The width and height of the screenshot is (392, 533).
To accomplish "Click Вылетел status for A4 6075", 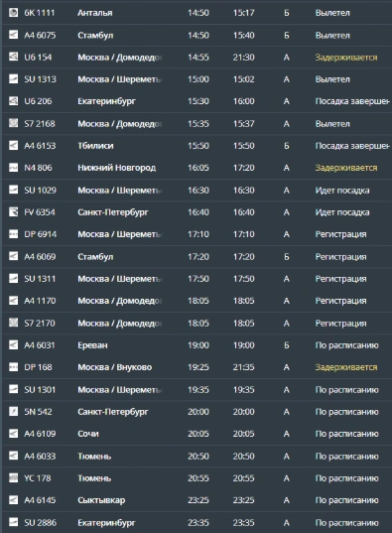I will click(x=332, y=36).
